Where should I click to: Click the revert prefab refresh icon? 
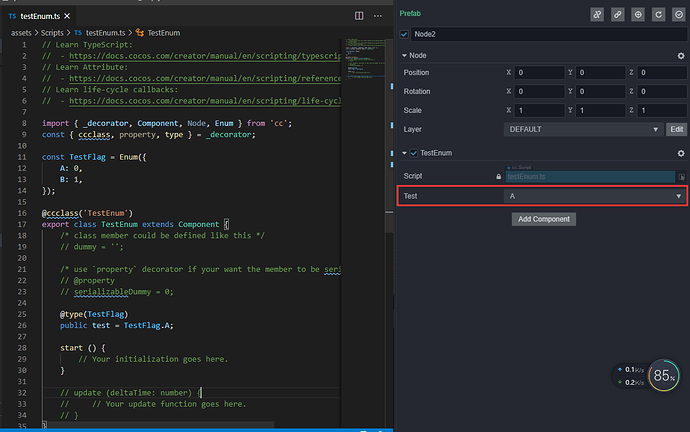point(658,15)
